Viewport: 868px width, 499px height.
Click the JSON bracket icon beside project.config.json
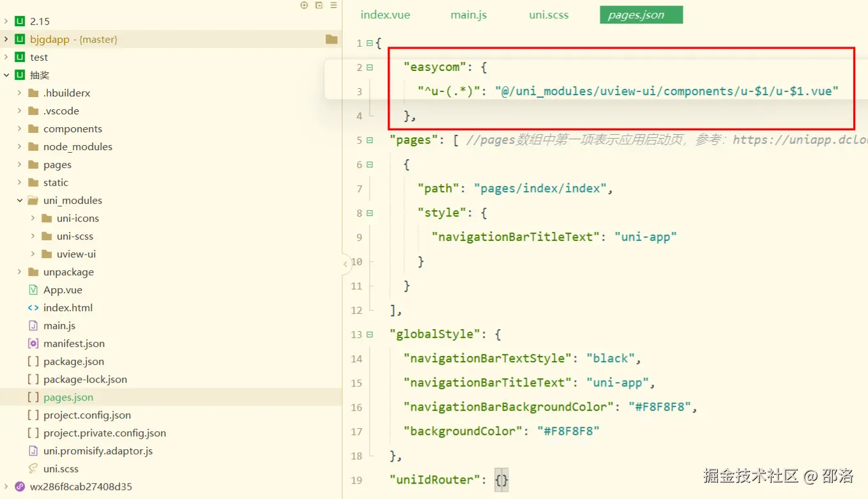click(33, 415)
